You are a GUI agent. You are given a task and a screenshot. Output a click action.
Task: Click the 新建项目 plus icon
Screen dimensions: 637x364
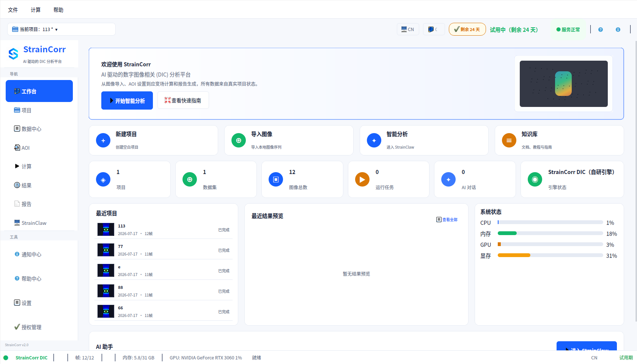[103, 140]
